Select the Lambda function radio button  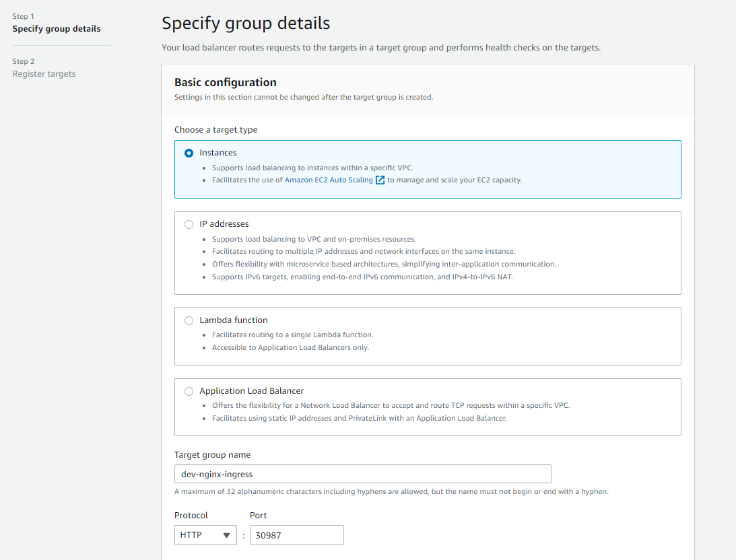[189, 320]
